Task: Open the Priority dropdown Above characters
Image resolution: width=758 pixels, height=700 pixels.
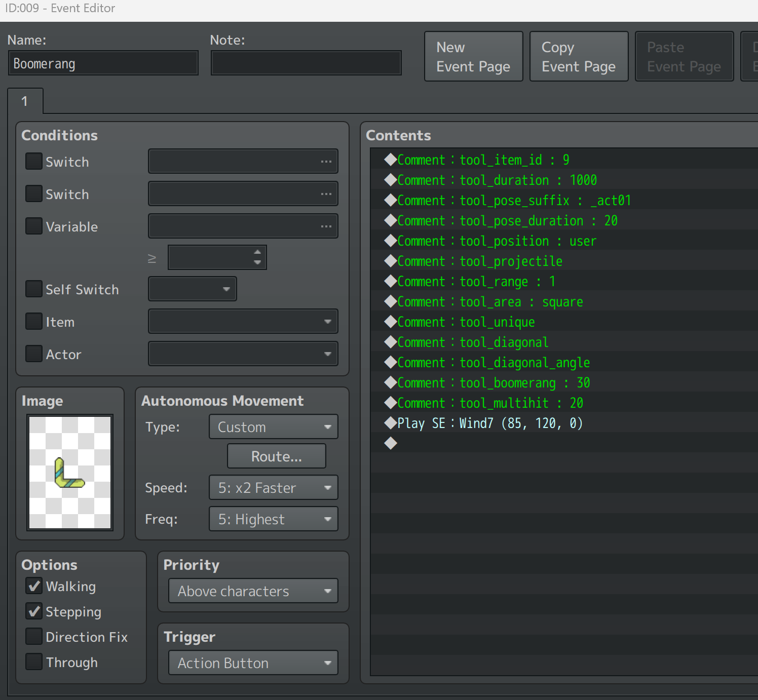Action: pos(253,591)
